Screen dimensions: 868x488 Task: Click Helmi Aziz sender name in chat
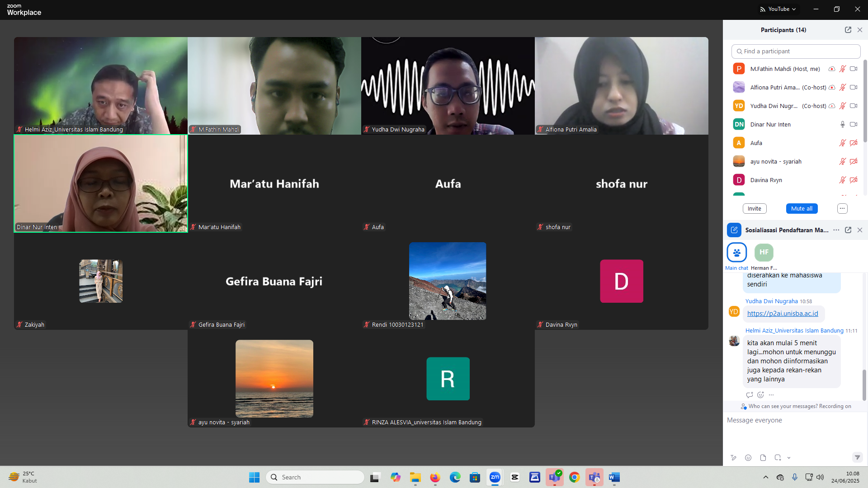(x=794, y=331)
